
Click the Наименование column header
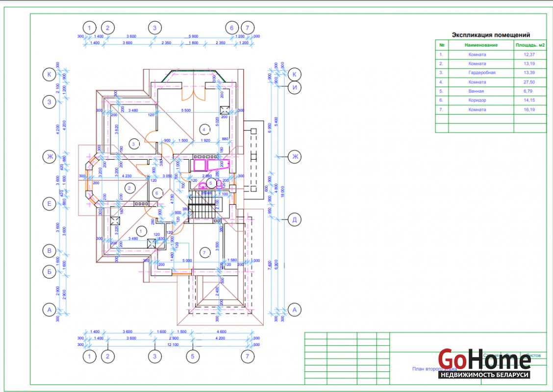click(480, 45)
